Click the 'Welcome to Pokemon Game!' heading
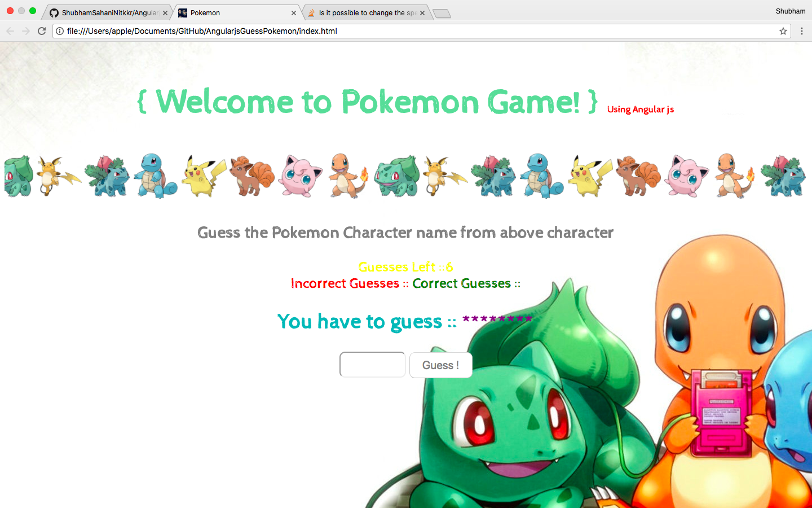 (368, 102)
